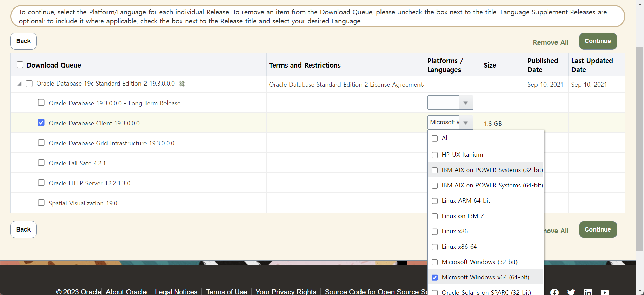The width and height of the screenshot is (644, 295).
Task: Check Oracle Fail Safe 4.2.1
Action: 41,163
